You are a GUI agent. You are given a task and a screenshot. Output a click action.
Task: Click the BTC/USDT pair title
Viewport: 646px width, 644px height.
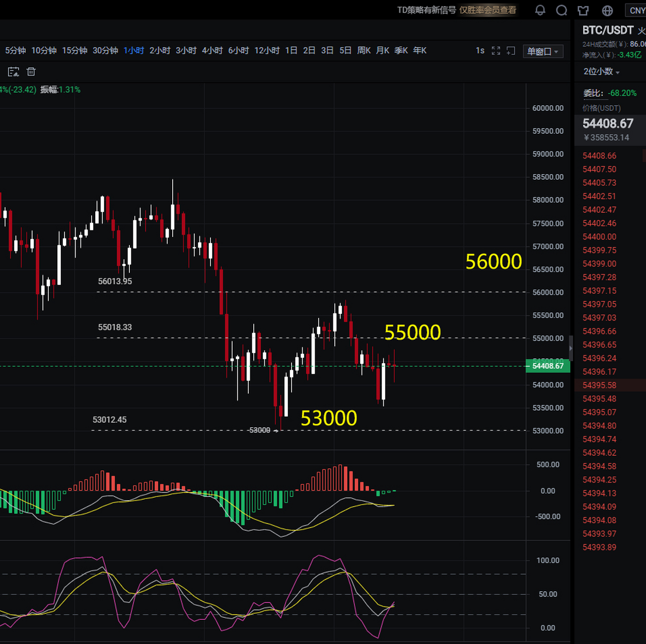(x=608, y=30)
